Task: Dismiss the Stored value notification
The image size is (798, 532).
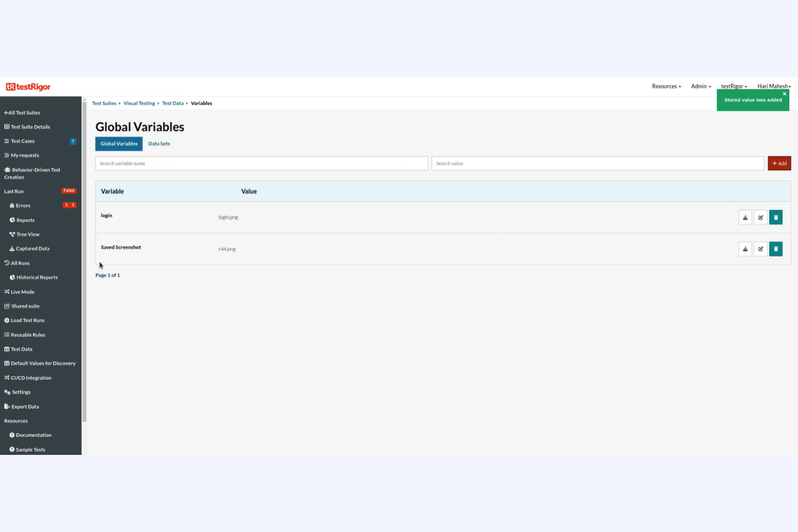Action: coord(785,93)
